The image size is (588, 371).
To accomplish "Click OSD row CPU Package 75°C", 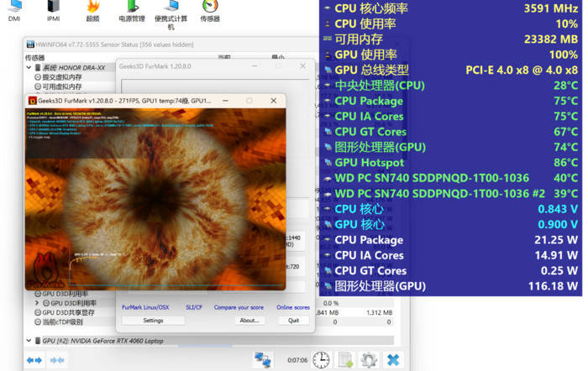I will [451, 101].
